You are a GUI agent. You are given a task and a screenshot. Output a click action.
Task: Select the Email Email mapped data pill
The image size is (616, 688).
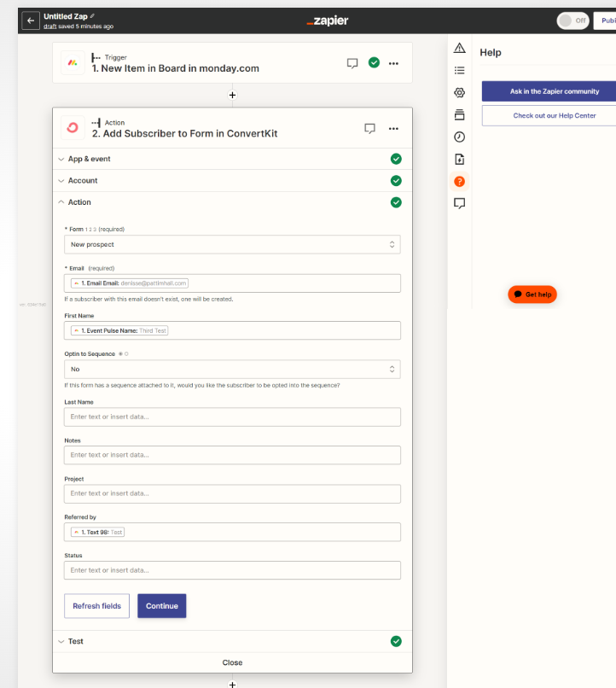tap(130, 283)
